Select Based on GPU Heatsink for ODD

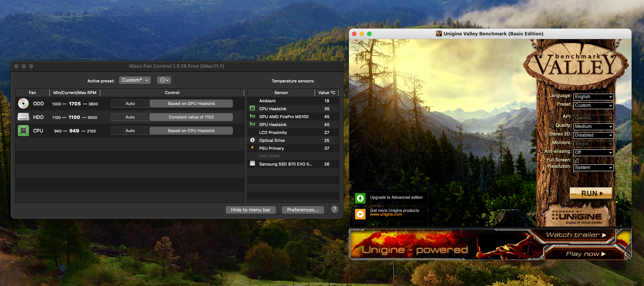(191, 103)
